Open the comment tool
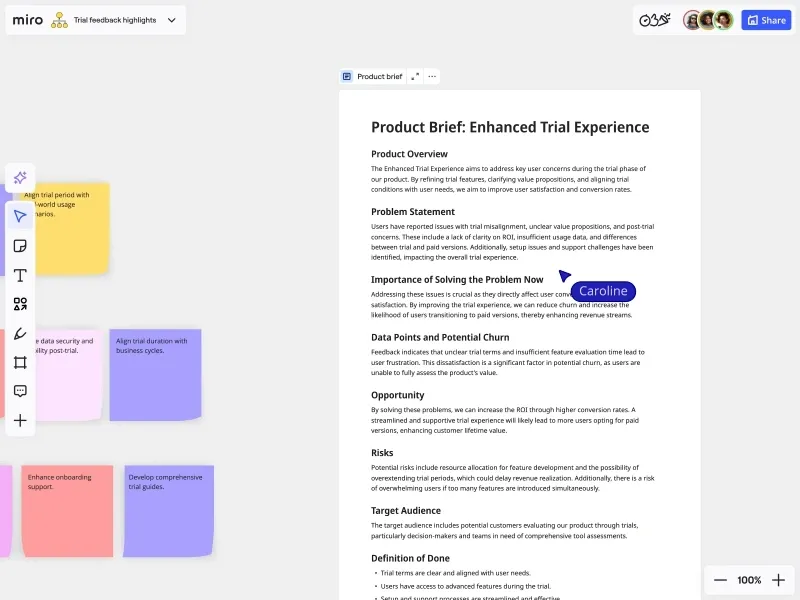This screenshot has width=800, height=600. [x=20, y=390]
